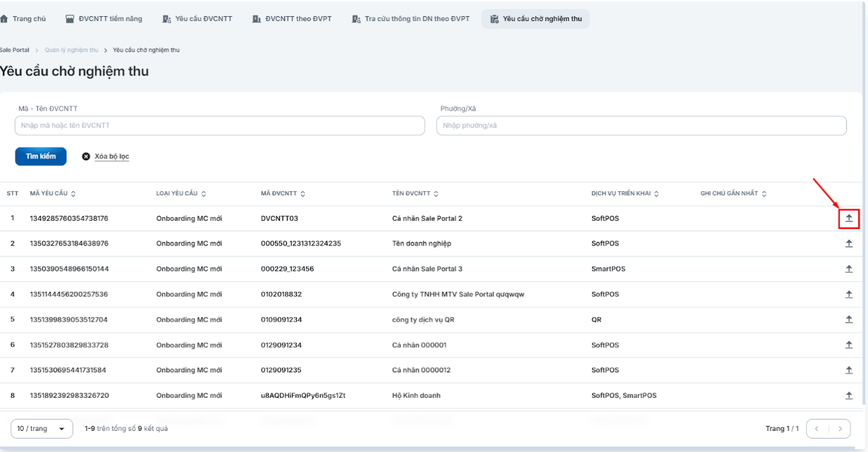The image size is (868, 452).
Task: Click merchant code 0109091234
Action: pyautogui.click(x=281, y=319)
